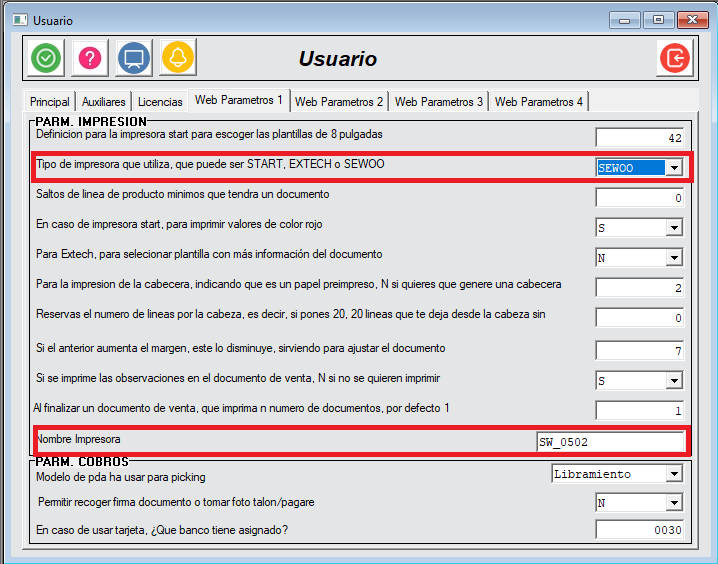Click the blue screen monitor icon

[x=134, y=58]
